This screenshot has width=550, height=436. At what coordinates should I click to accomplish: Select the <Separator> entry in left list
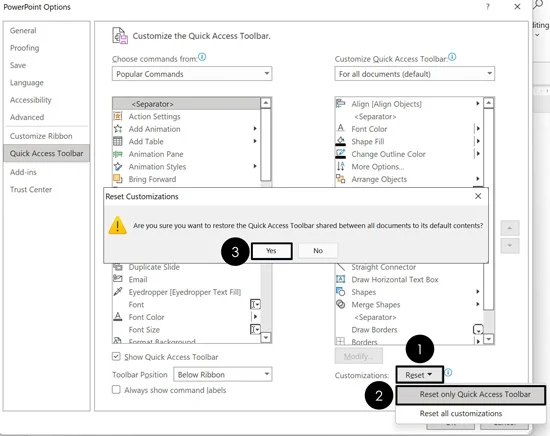(187, 104)
